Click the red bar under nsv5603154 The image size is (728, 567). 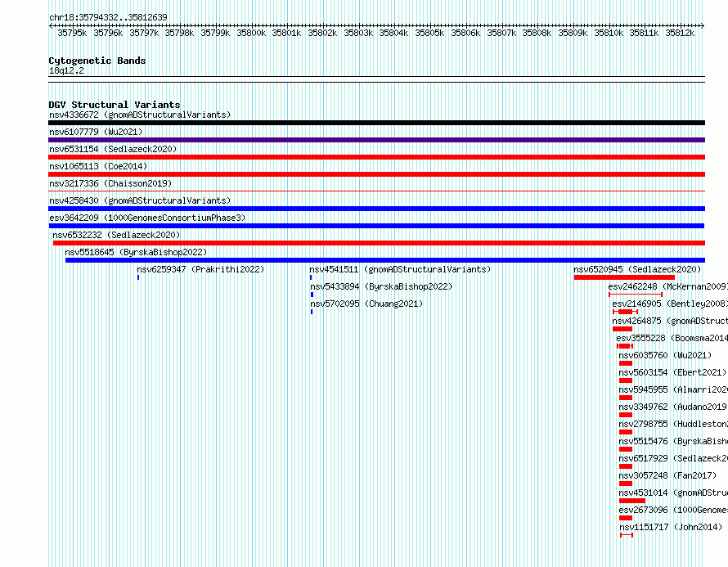coord(626,380)
